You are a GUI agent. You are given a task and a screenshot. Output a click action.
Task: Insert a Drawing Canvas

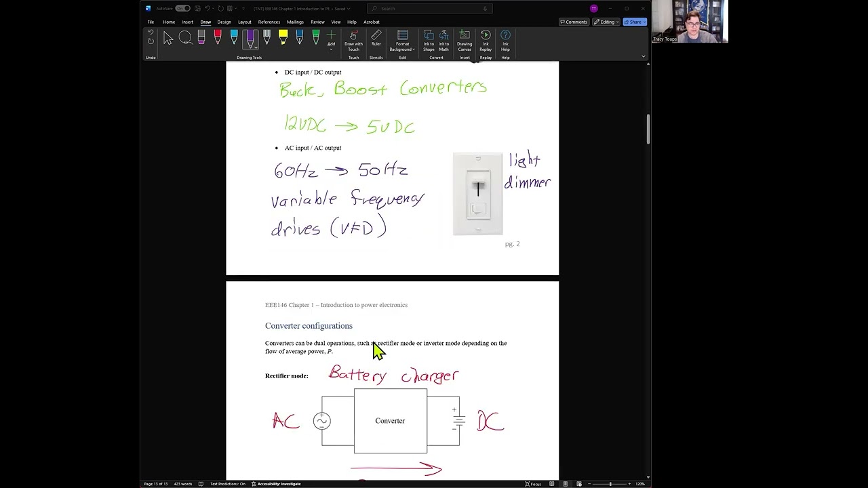pyautogui.click(x=465, y=41)
